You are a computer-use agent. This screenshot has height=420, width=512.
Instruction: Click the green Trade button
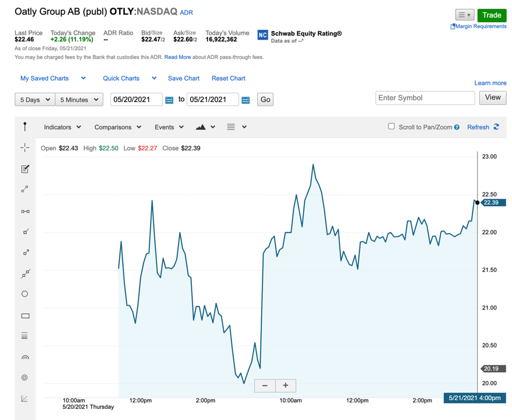pos(492,15)
